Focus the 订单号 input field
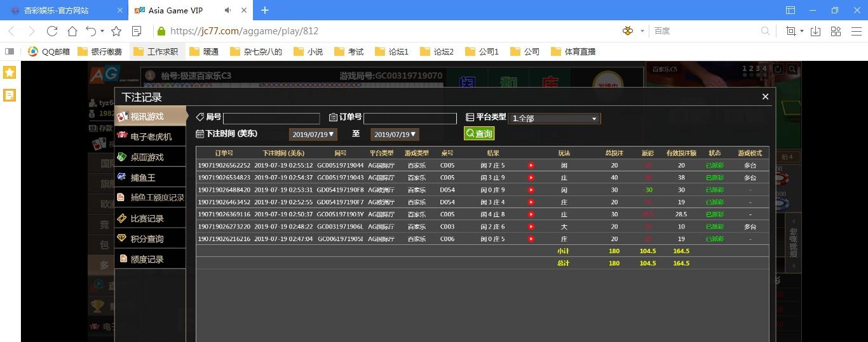Viewport: 868px width, 342px height. (410, 118)
